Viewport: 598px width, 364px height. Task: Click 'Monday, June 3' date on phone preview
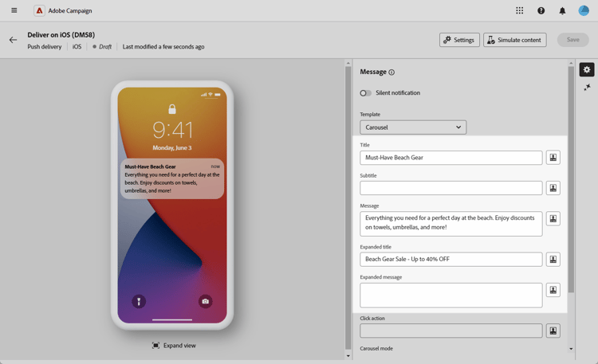click(172, 148)
